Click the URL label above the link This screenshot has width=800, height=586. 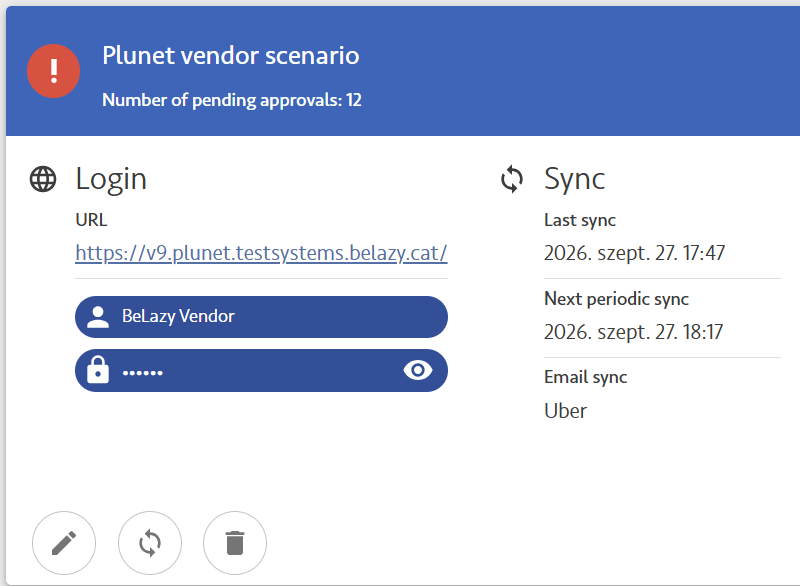point(91,220)
